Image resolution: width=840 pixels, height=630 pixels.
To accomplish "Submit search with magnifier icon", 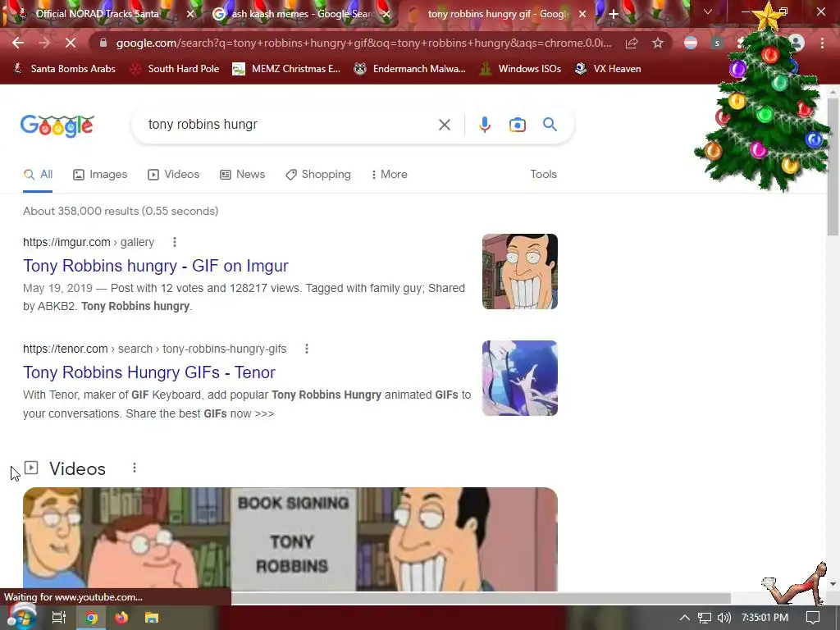I will pos(550,125).
